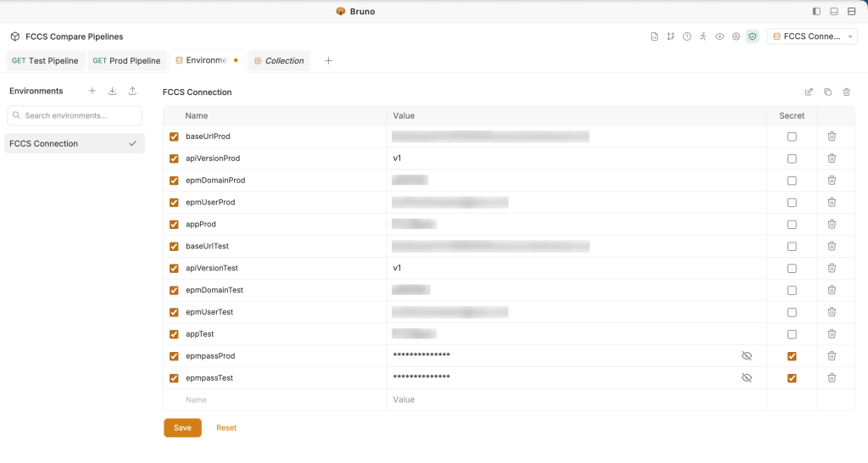Viewport: 868px width, 463px height.
Task: Delete the epmDomainProd variable row
Action: point(832,180)
